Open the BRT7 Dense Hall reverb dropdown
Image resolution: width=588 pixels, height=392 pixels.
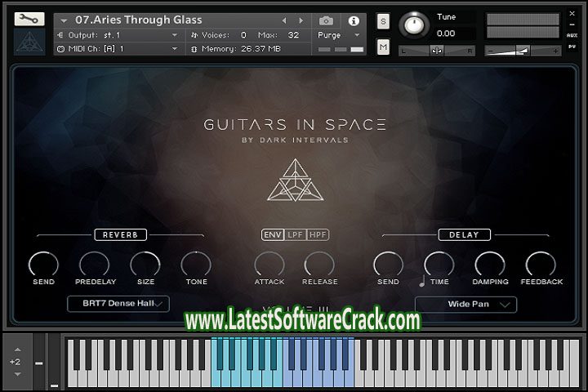118,304
